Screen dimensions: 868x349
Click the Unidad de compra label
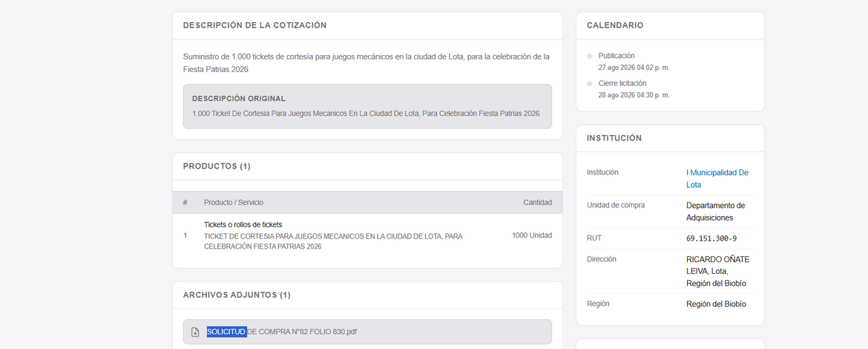point(616,205)
